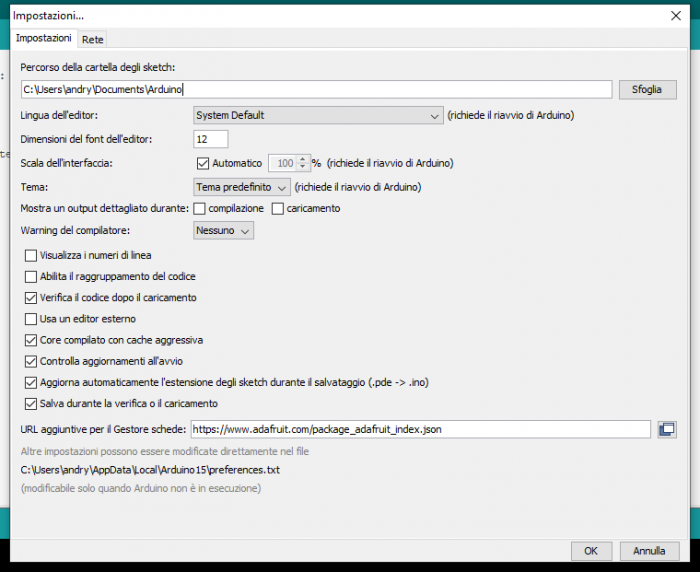Click the preferences.txt file path link
This screenshot has width=700, height=572.
pyautogui.click(x=150, y=469)
